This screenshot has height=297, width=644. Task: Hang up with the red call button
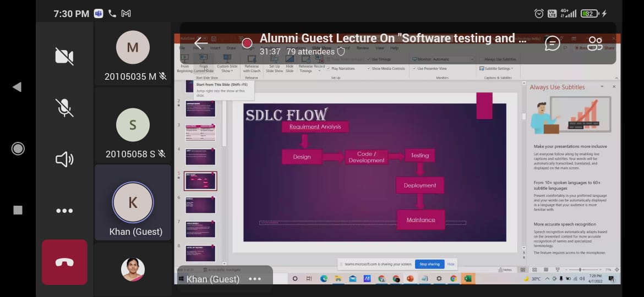point(64,262)
